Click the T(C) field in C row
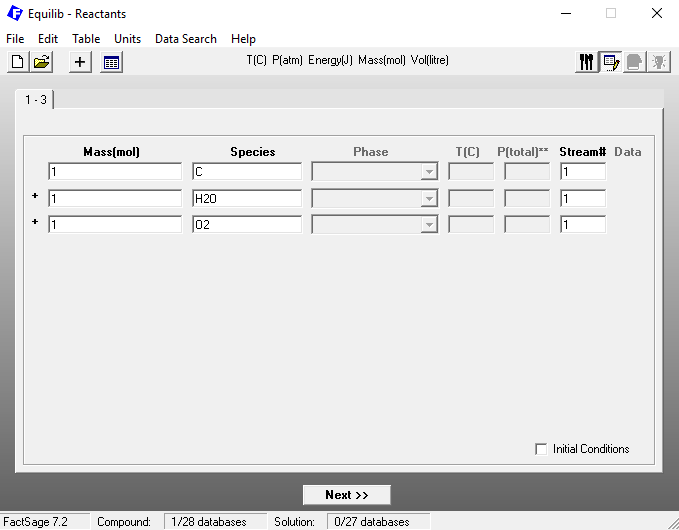 [x=471, y=172]
